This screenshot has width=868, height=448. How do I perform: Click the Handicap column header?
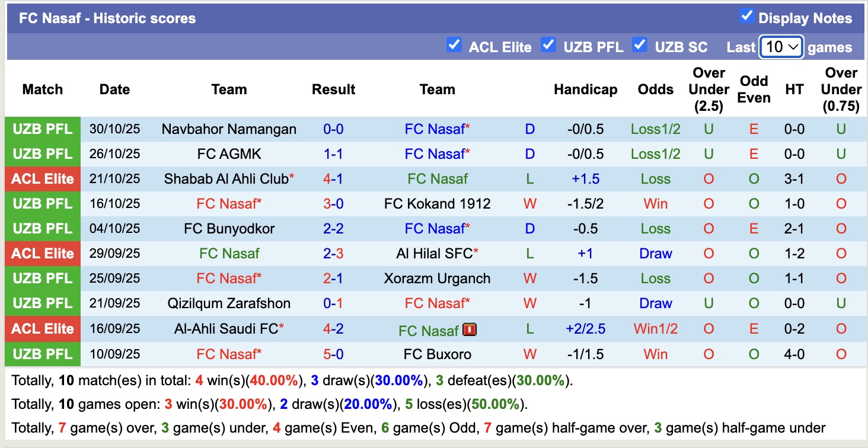point(585,89)
